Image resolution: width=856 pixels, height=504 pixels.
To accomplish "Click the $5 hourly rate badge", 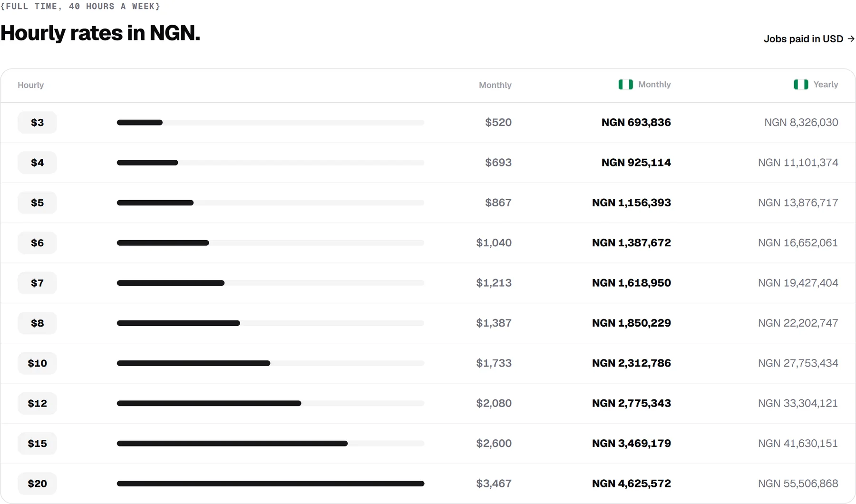I will click(x=37, y=203).
